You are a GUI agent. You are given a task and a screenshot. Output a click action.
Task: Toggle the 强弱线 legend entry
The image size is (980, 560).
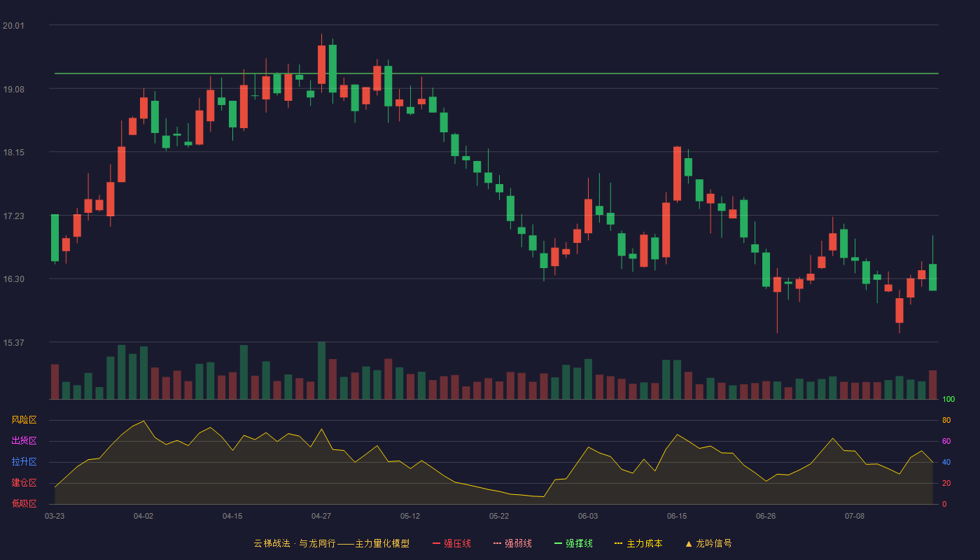click(x=512, y=543)
